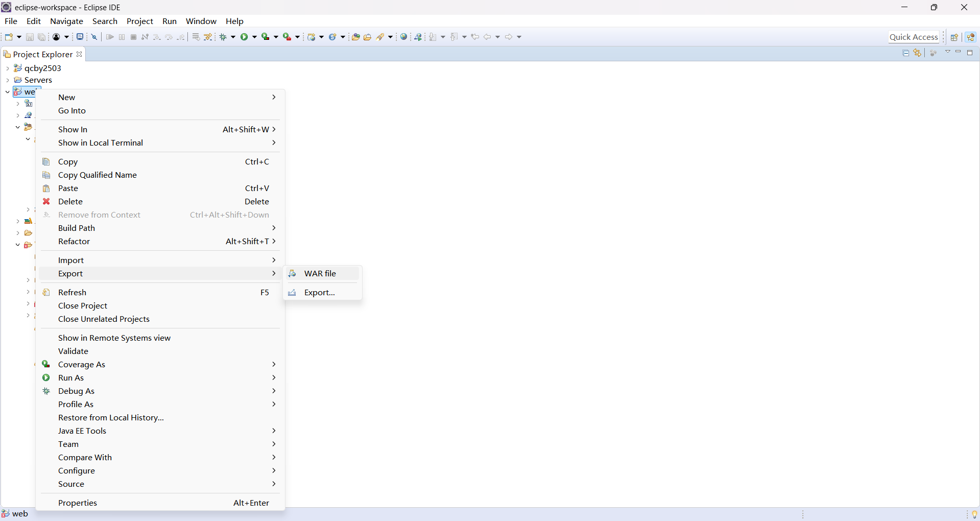Viewport: 980px width, 521px height.
Task: Click the green Run button icon
Action: point(244,37)
